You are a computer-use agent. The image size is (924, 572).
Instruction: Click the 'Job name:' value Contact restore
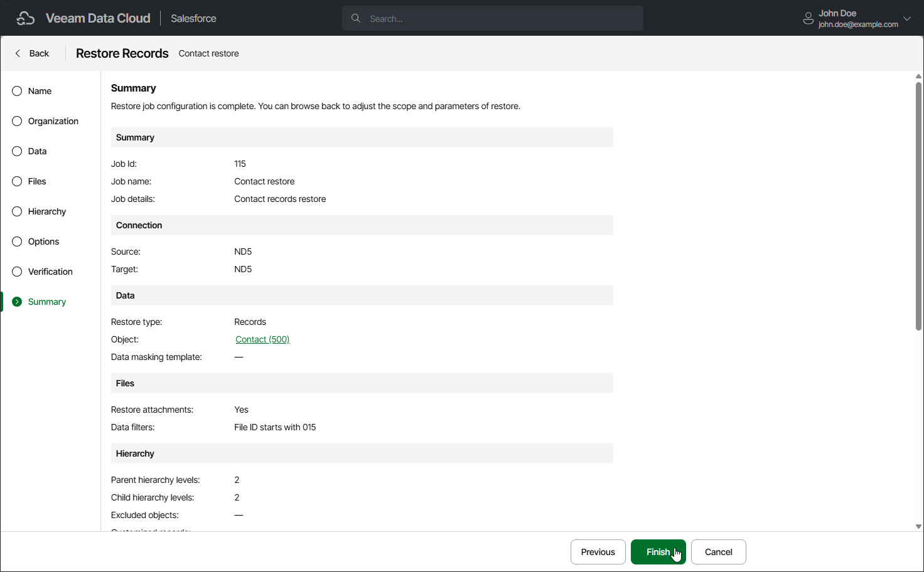pyautogui.click(x=264, y=181)
